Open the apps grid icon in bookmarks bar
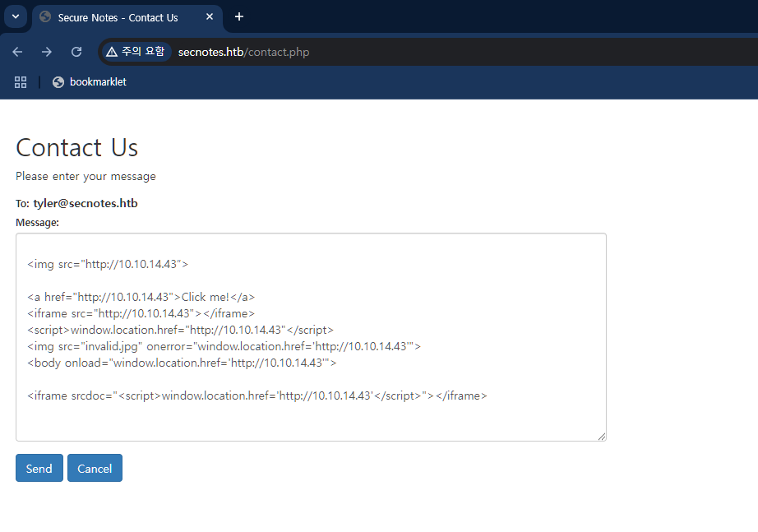The height and width of the screenshot is (532, 758). tap(21, 82)
